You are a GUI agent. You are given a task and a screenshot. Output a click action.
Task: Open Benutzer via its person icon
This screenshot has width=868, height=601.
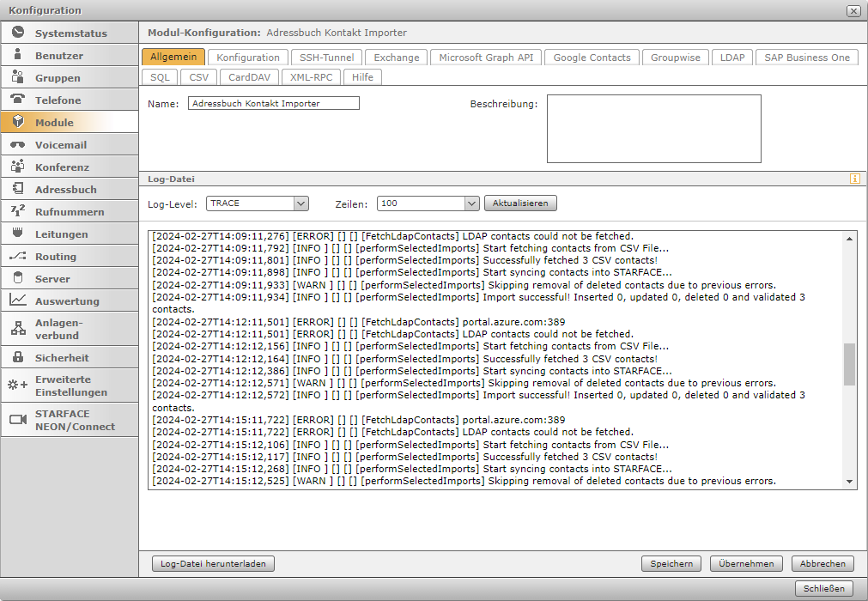pos(18,55)
